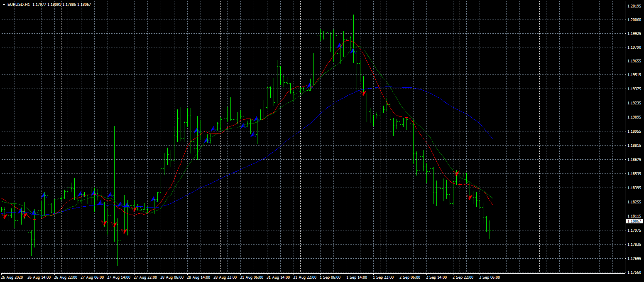This screenshot has width=644, height=282.
Task: Click the 1.17695 price scale label
Action: click(x=634, y=259)
